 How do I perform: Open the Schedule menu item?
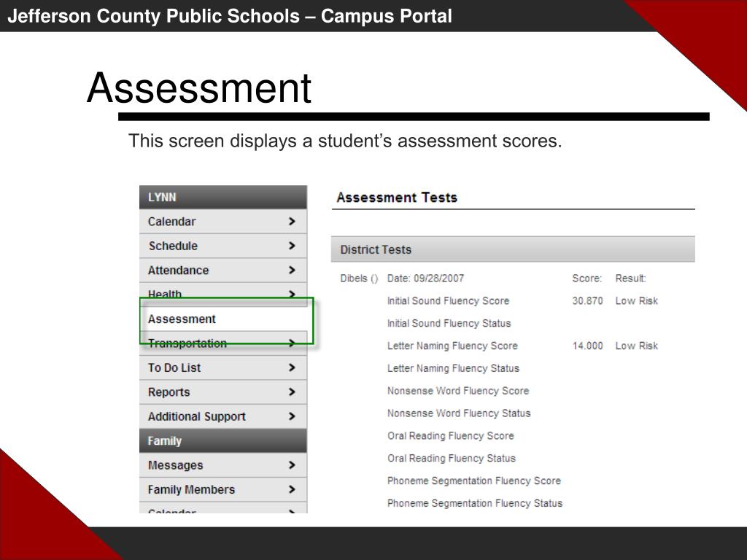point(223,246)
